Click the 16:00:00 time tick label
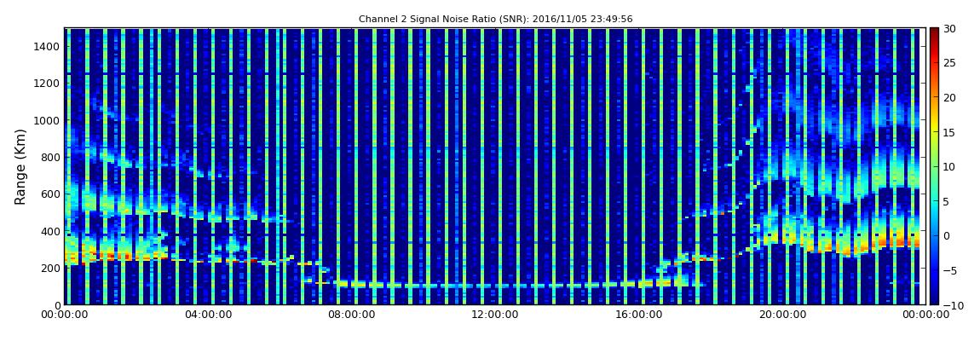Image resolution: width=980 pixels, height=347 pixels. pyautogui.click(x=640, y=315)
